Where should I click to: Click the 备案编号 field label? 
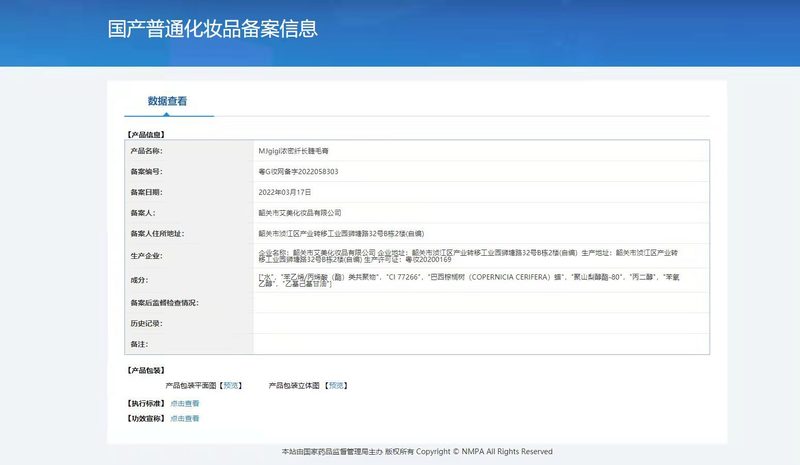coord(146,172)
